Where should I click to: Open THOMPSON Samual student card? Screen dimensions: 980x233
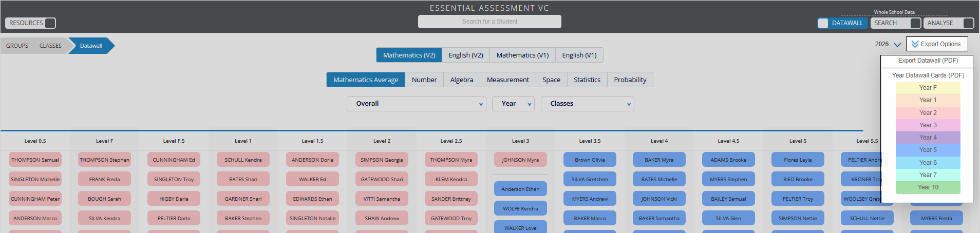pos(35,160)
